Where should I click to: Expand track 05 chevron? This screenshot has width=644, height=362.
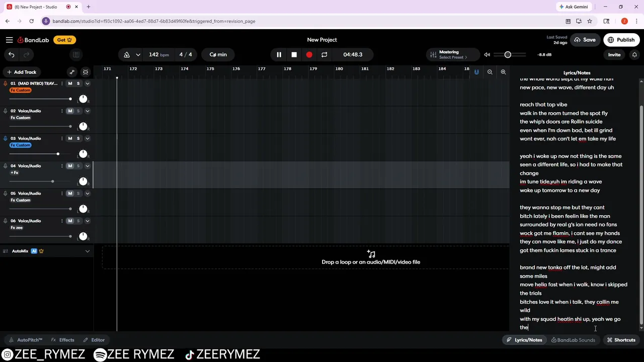pos(87,194)
